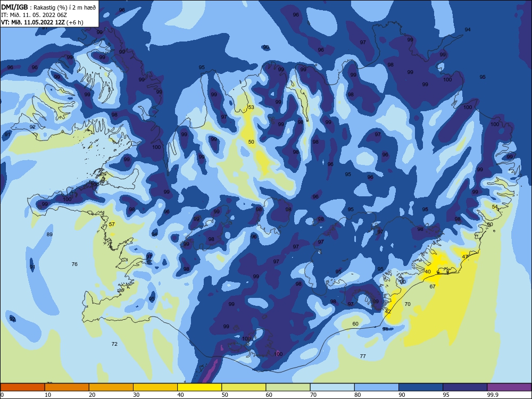This screenshot has height=399, width=532.
Task: Click the title line 'DMI/IGB : Rakastig (%) í 2 m hæð'
Action: point(48,7)
